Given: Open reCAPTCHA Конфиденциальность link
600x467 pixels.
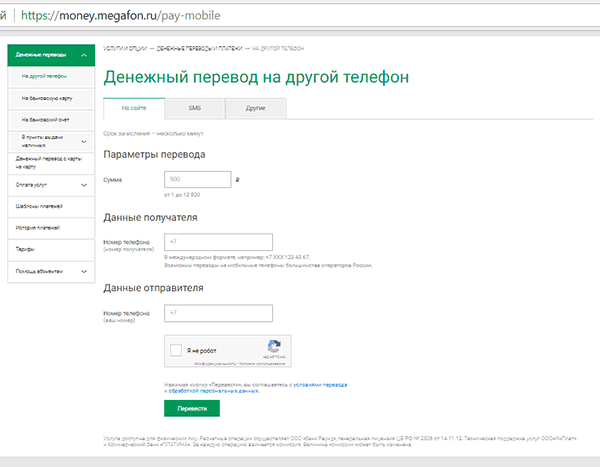Looking at the screenshot, I should point(215,364).
